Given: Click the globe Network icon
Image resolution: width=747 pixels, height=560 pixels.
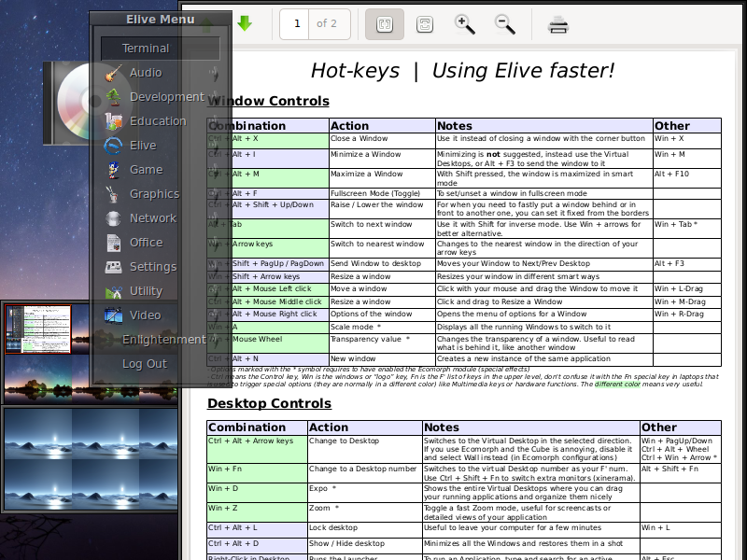Looking at the screenshot, I should tap(113, 218).
